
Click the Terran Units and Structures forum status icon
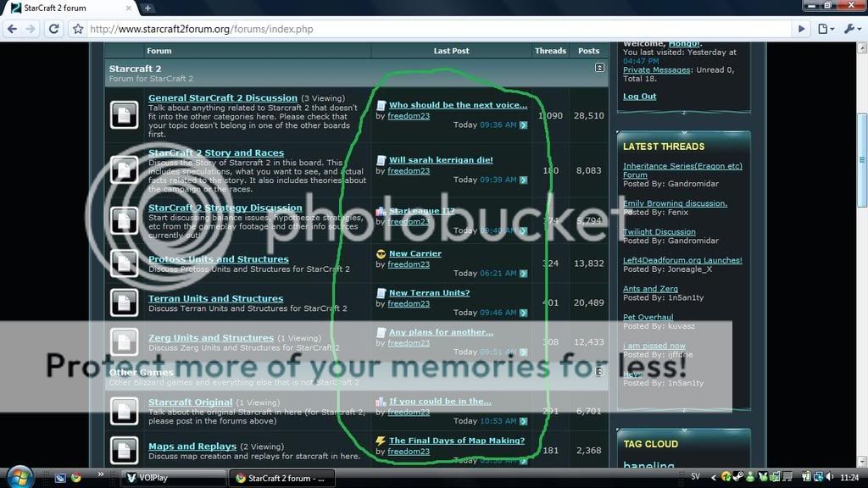(124, 302)
